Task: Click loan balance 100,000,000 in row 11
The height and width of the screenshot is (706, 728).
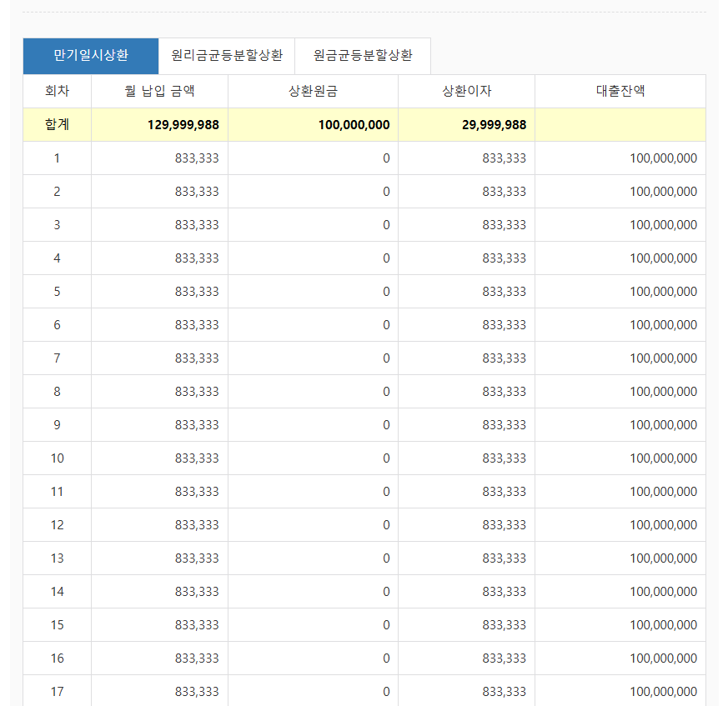Action: (664, 492)
